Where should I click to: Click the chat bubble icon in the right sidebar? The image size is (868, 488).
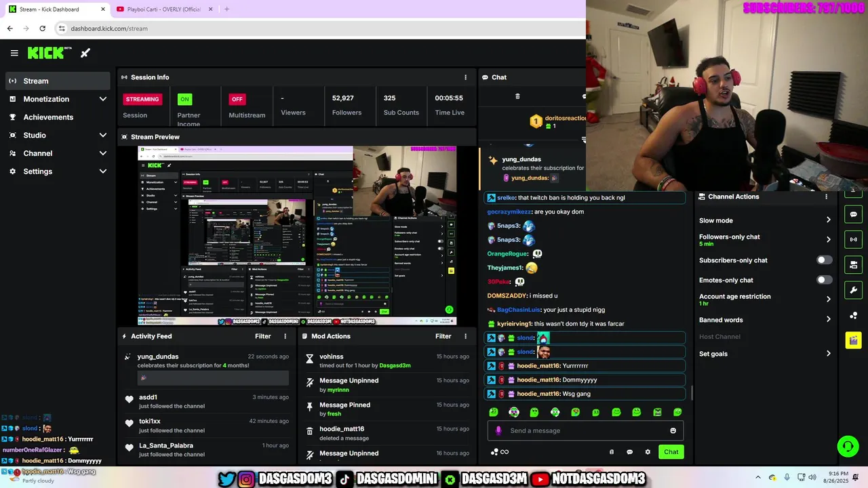click(x=853, y=214)
